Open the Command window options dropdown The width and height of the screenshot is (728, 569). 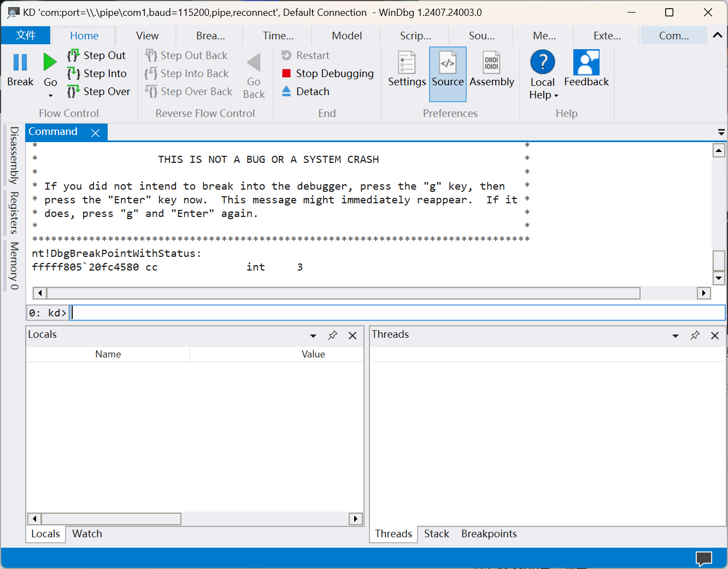pos(721,132)
